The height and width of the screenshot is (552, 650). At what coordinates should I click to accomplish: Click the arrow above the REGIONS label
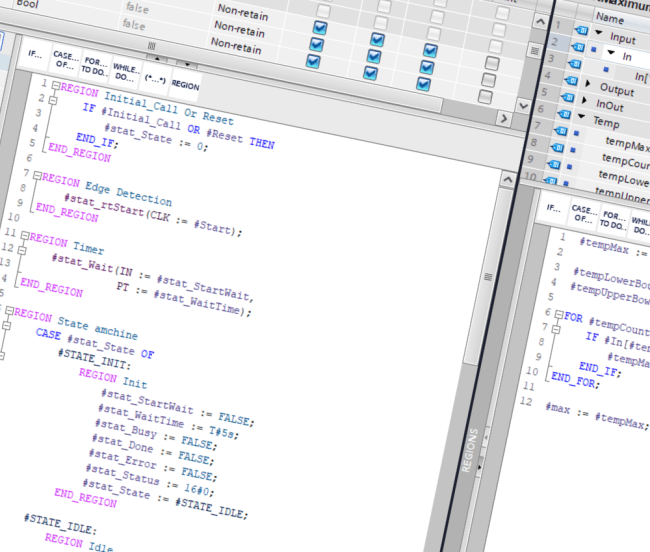coord(486,436)
